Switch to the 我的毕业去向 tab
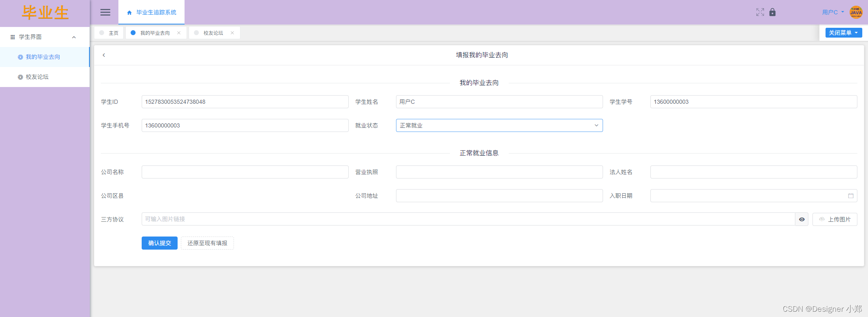Screen dimensions: 868x317 156,33
